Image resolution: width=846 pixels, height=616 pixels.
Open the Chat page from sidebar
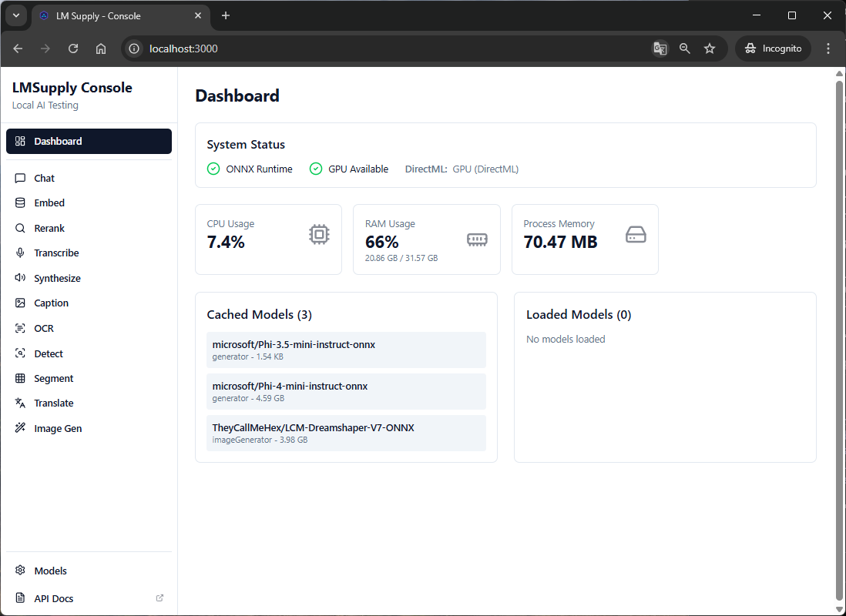(89, 178)
